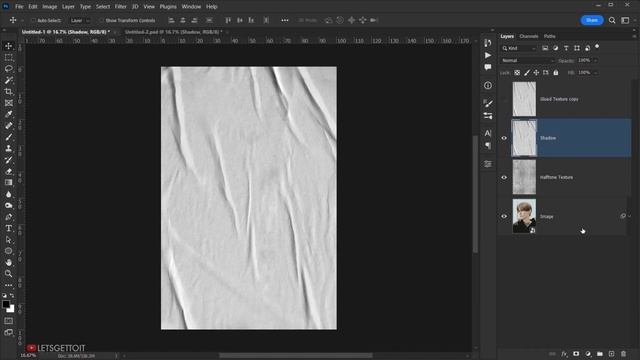Expand Image layer smart filters chevron
This screenshot has height=360, width=640.
tap(630, 216)
